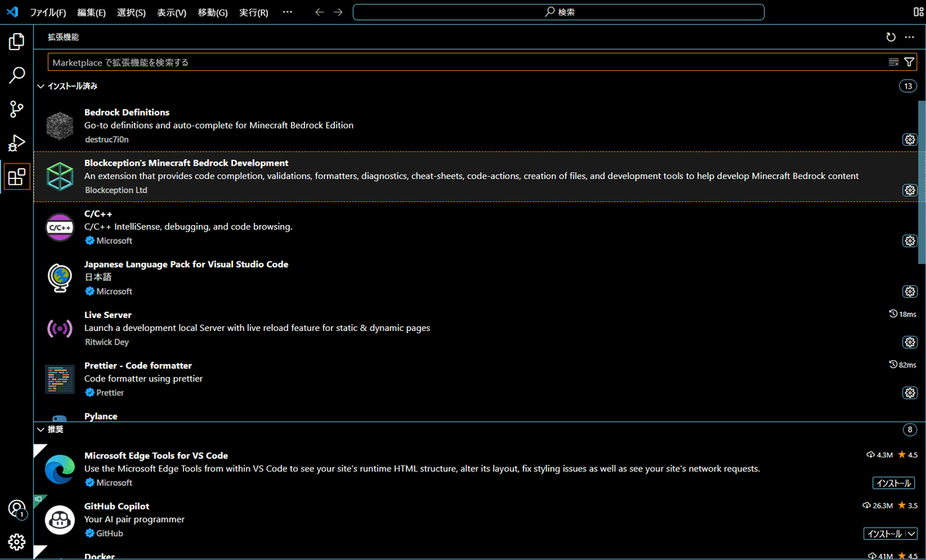
Task: Open the Search view in activity bar
Action: pos(16,76)
